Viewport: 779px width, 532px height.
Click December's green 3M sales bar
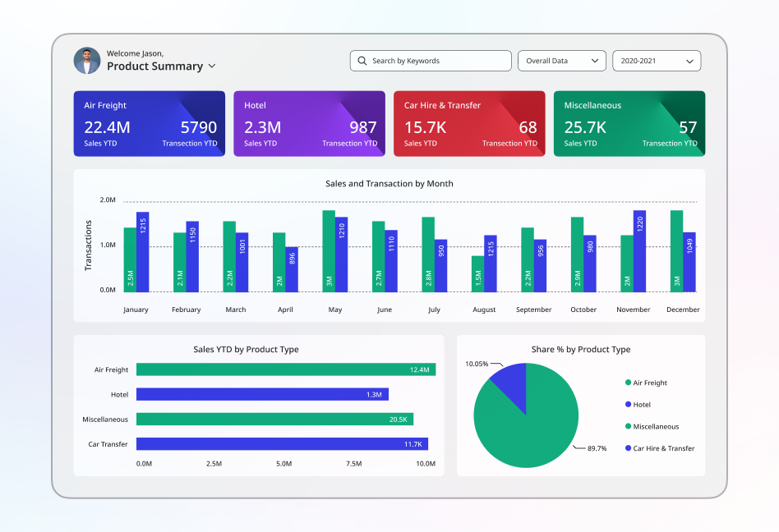point(676,251)
